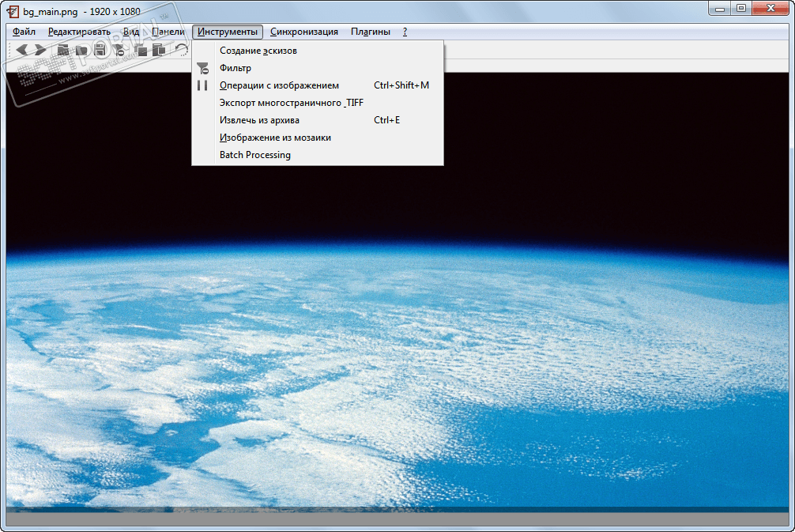Image resolution: width=795 pixels, height=532 pixels.
Task: Select Batch Processing menu item
Action: [x=254, y=155]
